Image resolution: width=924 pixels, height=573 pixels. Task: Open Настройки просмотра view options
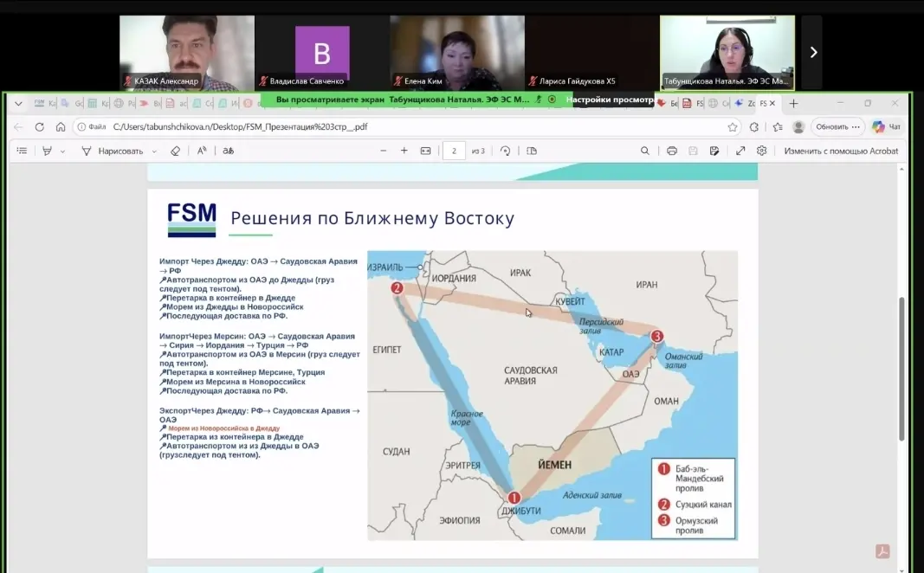coord(611,100)
